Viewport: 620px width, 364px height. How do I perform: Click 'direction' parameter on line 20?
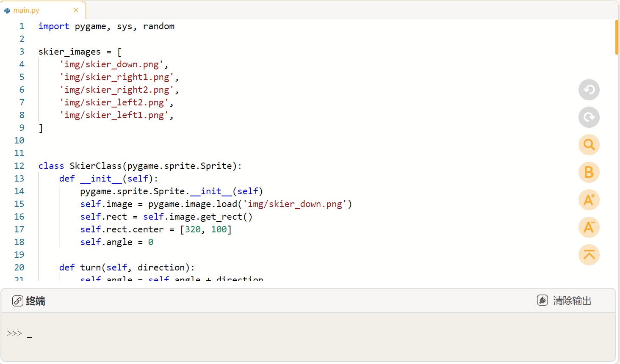pos(161,267)
